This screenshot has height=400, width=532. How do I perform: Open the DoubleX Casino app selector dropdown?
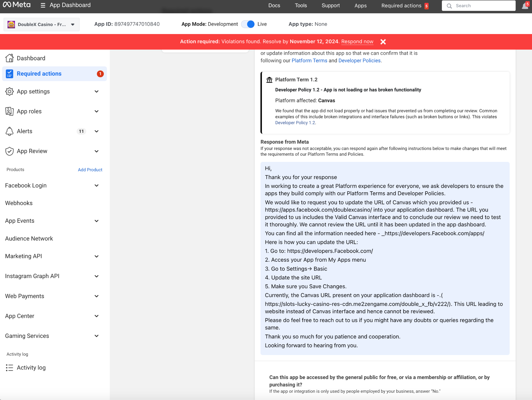pyautogui.click(x=42, y=24)
